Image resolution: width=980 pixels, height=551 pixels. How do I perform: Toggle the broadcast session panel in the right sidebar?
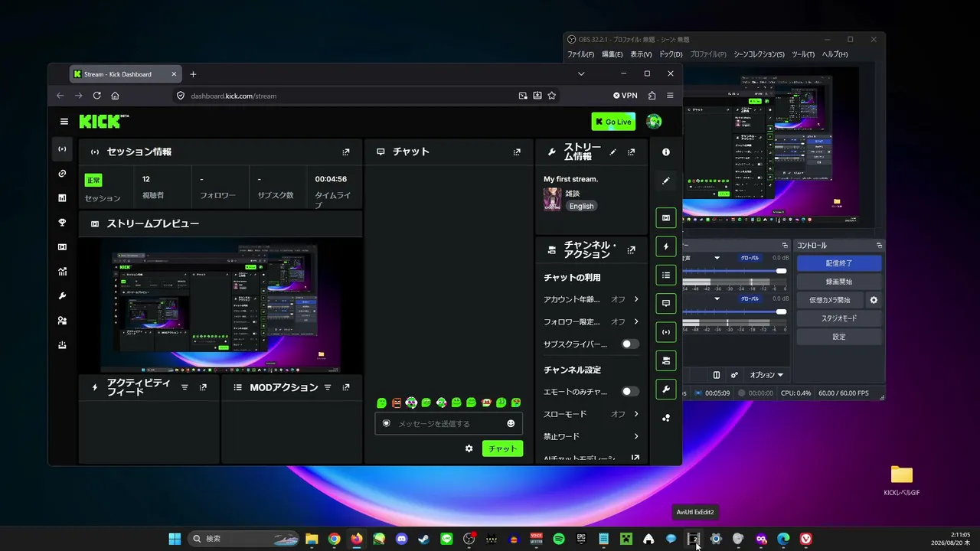coord(666,332)
